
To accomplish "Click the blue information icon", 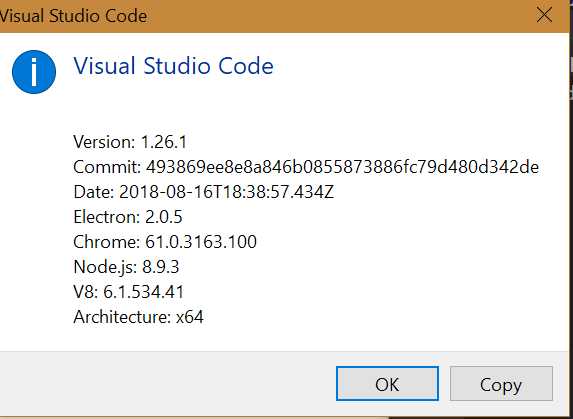I will pos(34,72).
